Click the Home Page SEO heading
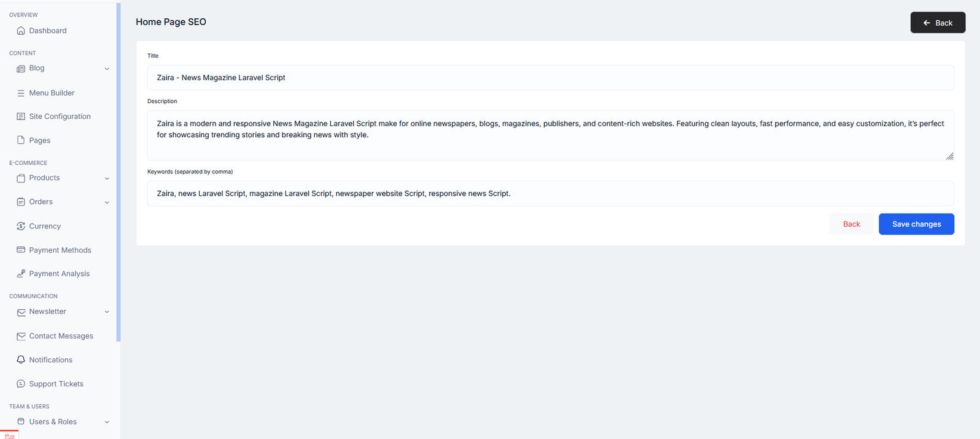The image size is (980, 439). (171, 22)
